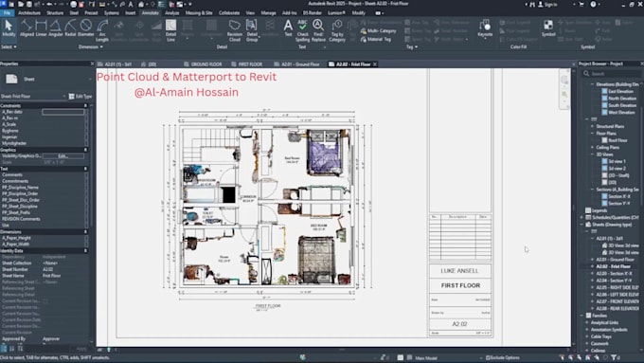Screen dimensions: 644x363
Task: Select sheet A2.03 - Section X-X
Action: tap(615, 273)
